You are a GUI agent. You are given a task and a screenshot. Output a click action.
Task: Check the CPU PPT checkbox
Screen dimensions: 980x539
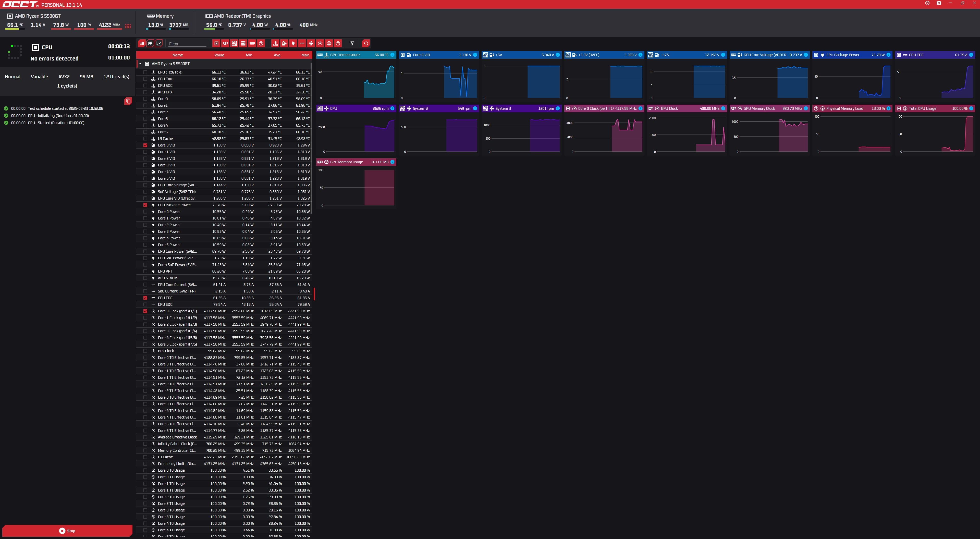[145, 271]
